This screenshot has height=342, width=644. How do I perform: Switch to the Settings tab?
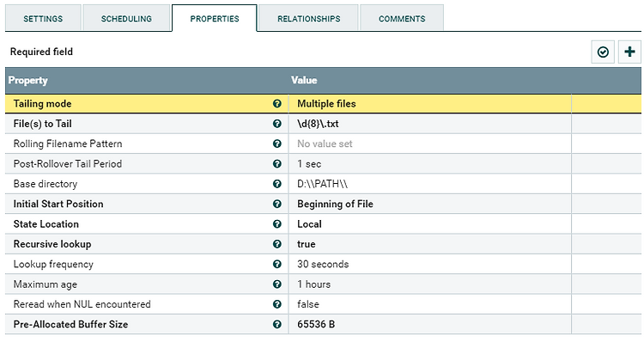[x=43, y=19]
